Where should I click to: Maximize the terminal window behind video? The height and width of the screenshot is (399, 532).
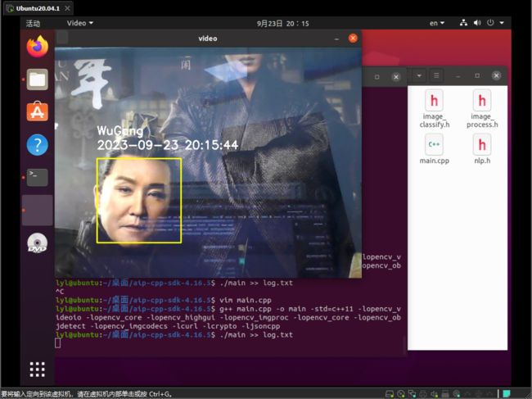click(376, 77)
